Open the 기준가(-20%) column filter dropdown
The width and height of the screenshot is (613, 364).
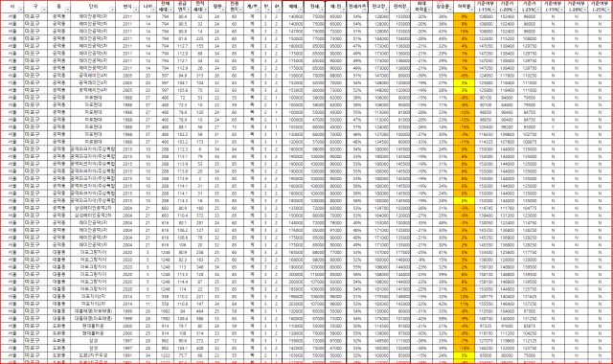514,10
